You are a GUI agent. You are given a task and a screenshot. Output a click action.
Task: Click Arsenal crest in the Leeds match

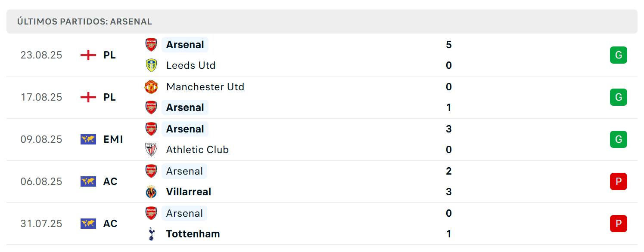[x=151, y=45]
